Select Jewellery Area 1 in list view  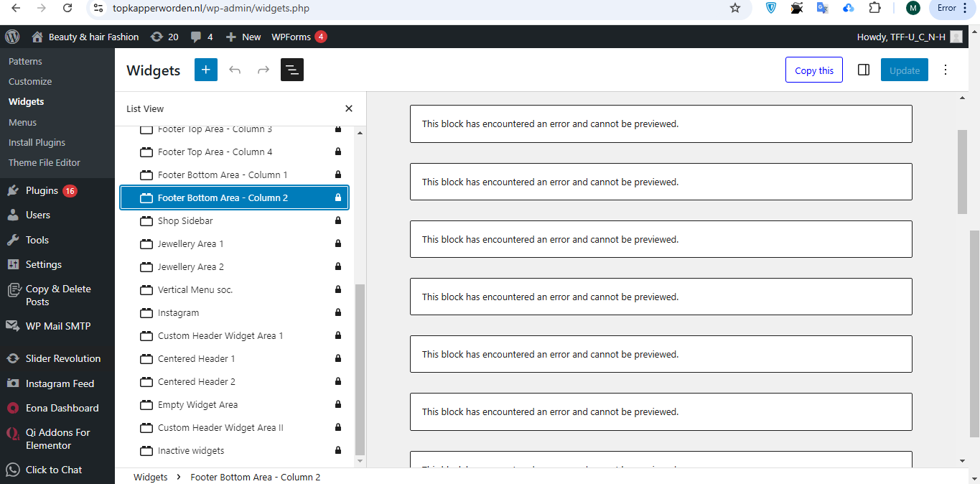(235, 243)
